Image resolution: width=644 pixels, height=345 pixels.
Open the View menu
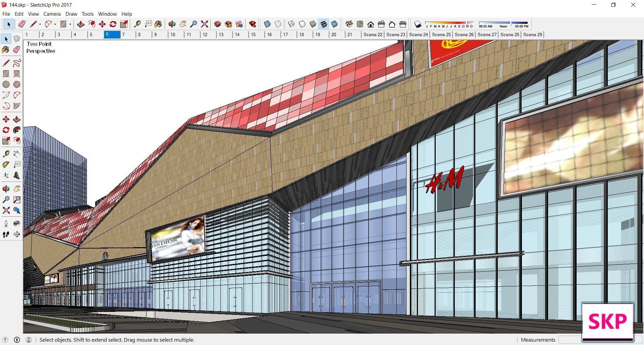[x=33, y=14]
